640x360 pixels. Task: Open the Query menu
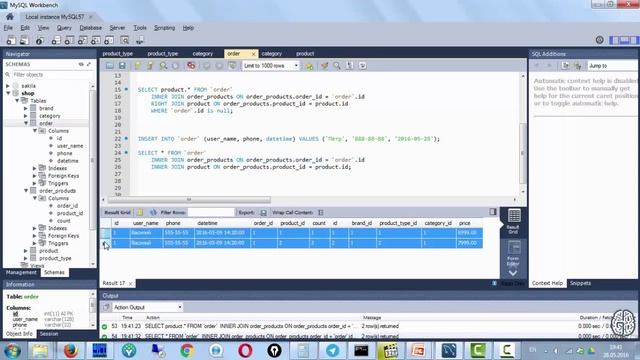pos(64,28)
